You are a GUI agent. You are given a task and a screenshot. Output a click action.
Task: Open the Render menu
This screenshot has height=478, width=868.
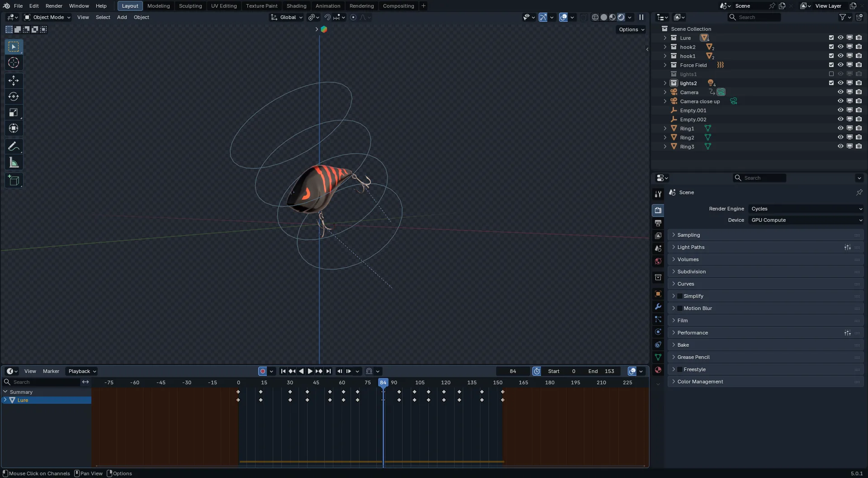point(54,6)
